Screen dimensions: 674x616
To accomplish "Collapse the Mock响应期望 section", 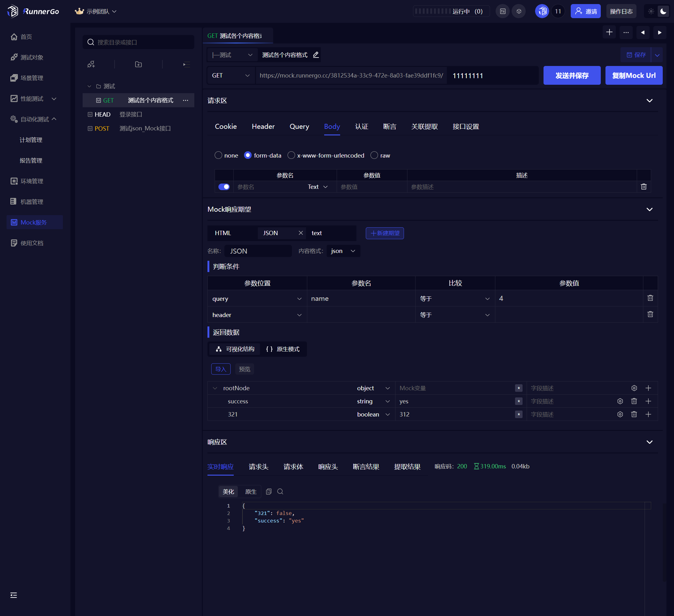I will 649,210.
